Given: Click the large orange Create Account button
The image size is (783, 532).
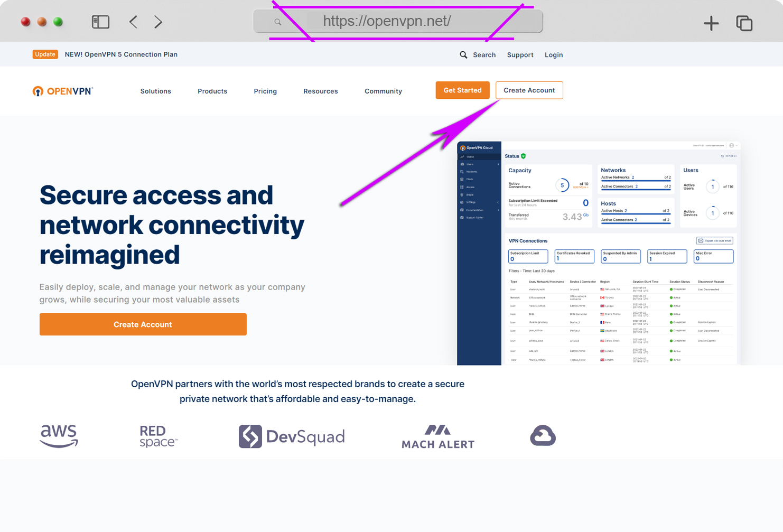Looking at the screenshot, I should [143, 324].
